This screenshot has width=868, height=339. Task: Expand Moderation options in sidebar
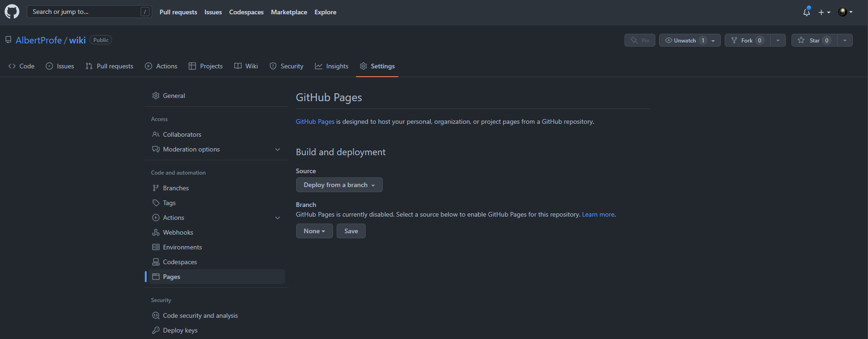(x=278, y=149)
